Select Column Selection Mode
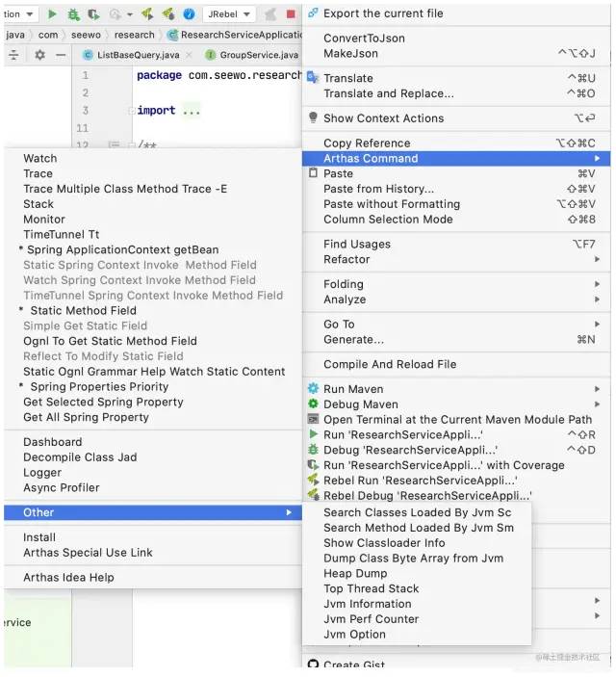This screenshot has height=677, width=616. coord(388,220)
